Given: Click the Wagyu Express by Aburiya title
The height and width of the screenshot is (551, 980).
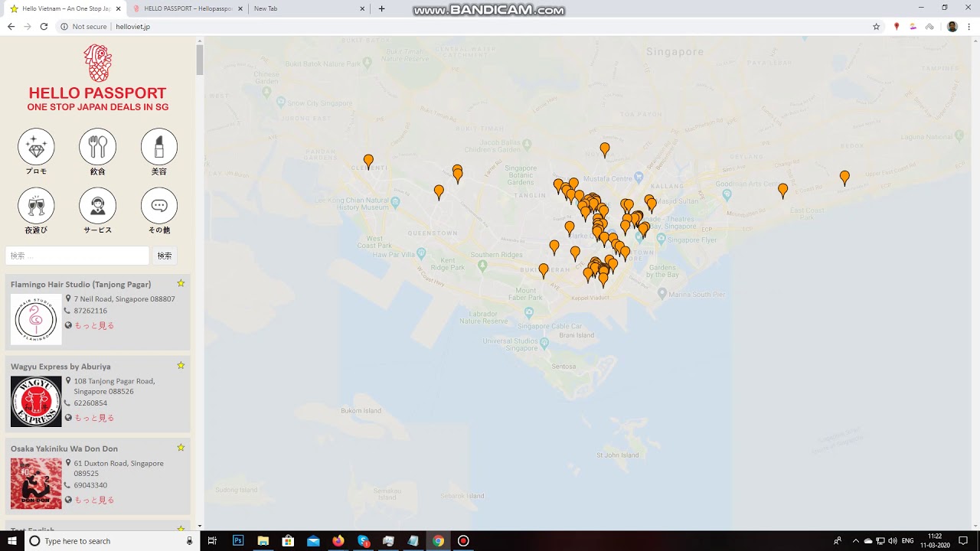Looking at the screenshot, I should (60, 366).
